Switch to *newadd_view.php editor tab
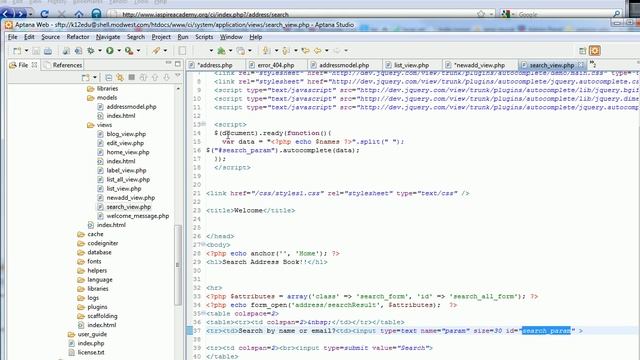 [479, 65]
